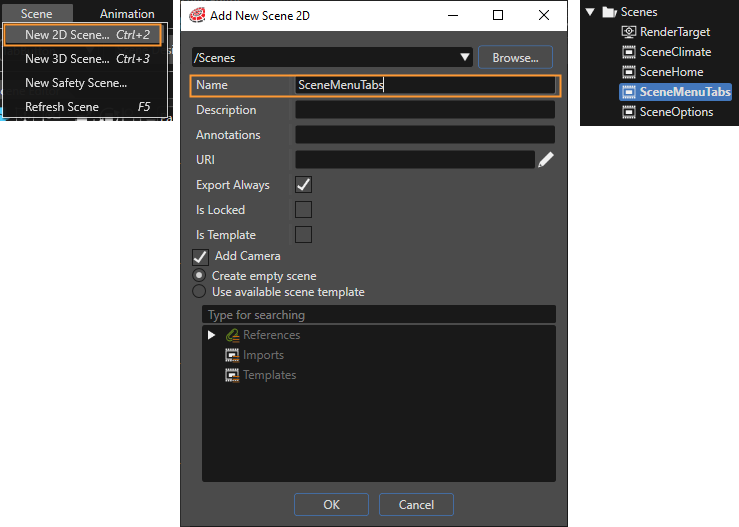Select the SceneMenuTabs label in the tree
739x527 pixels.
685,92
